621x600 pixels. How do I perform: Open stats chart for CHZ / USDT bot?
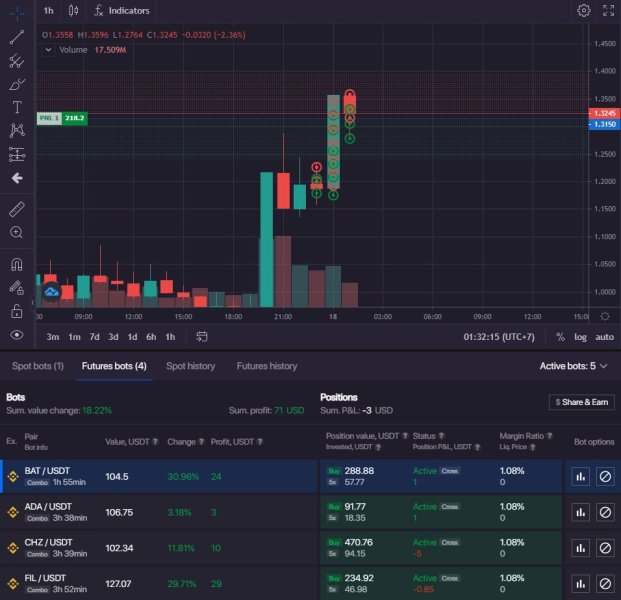(581, 548)
